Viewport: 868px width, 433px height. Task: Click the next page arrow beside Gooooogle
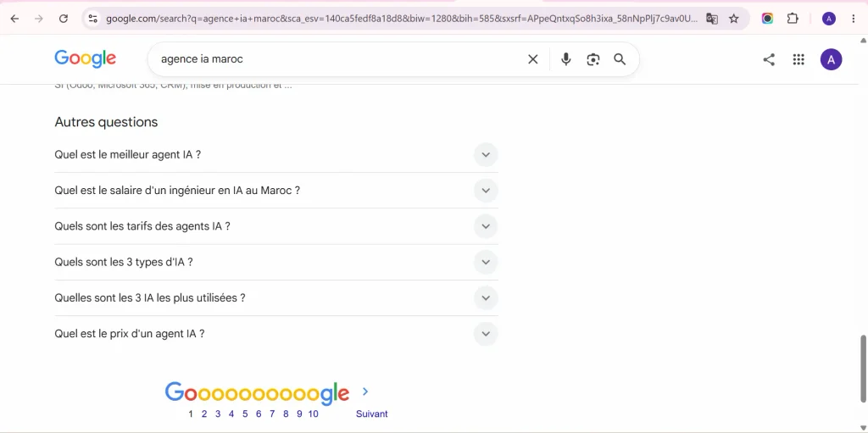[364, 391]
